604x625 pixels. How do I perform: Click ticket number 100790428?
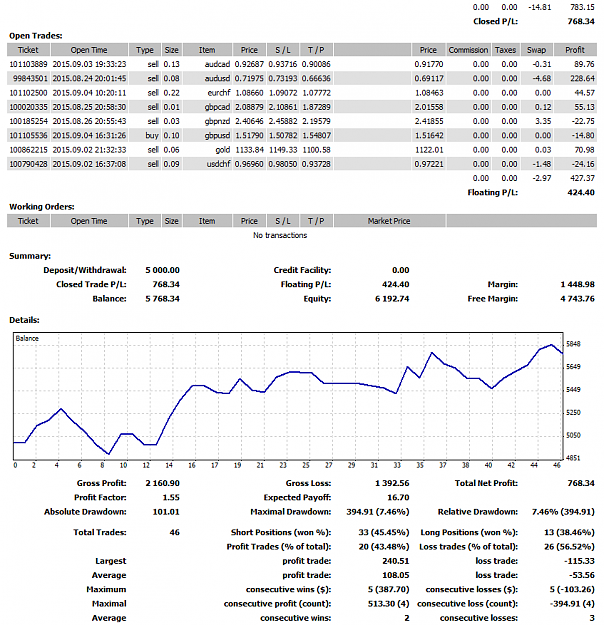pyautogui.click(x=28, y=164)
